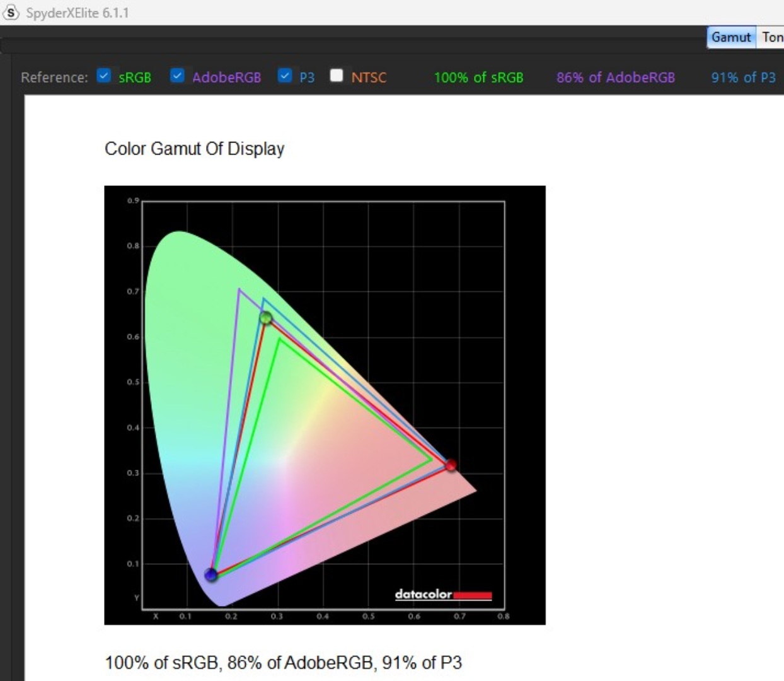The width and height of the screenshot is (784, 681).
Task: Click the NTSC label text
Action: (369, 78)
